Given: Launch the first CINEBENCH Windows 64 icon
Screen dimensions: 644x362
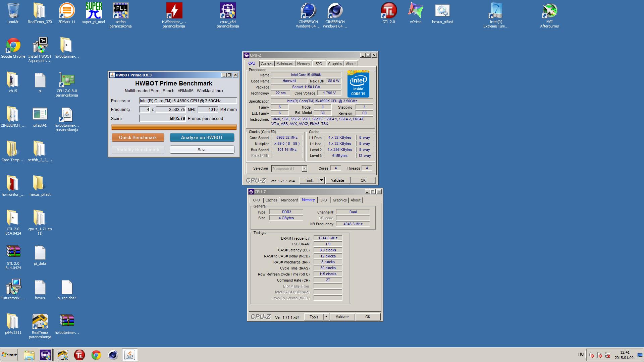Looking at the screenshot, I should tap(308, 11).
